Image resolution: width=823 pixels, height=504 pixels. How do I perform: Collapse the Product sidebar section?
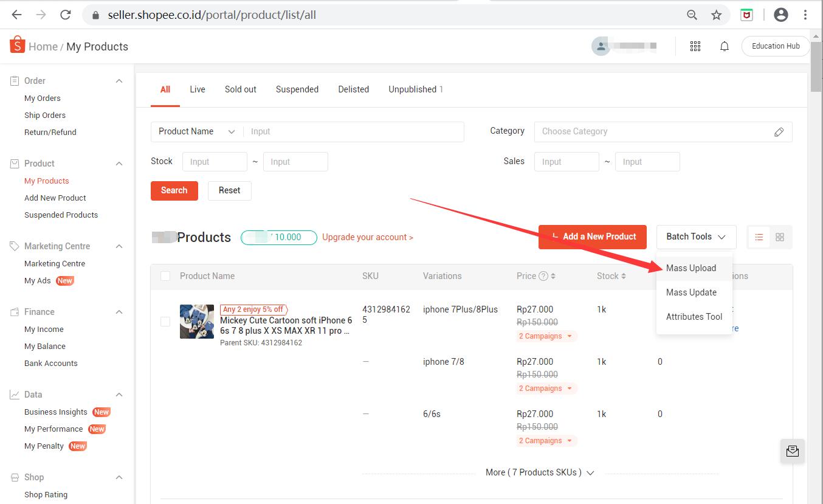[119, 164]
